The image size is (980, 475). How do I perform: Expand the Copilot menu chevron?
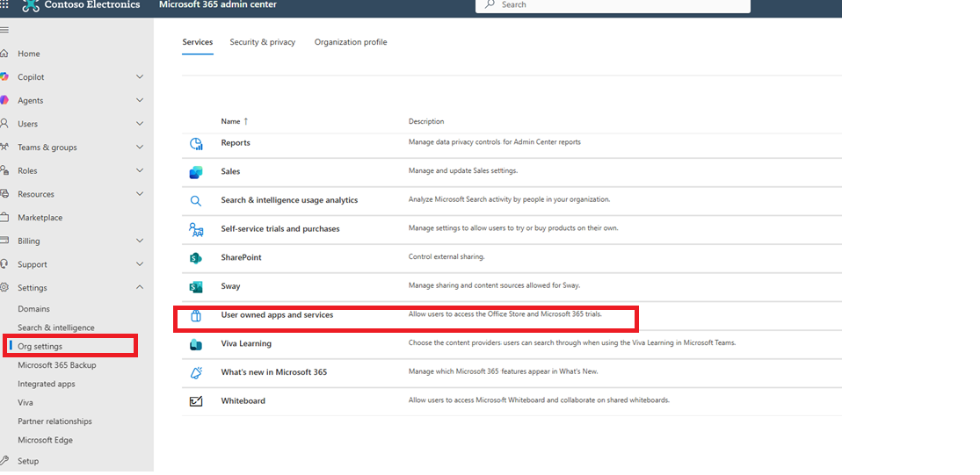click(140, 76)
